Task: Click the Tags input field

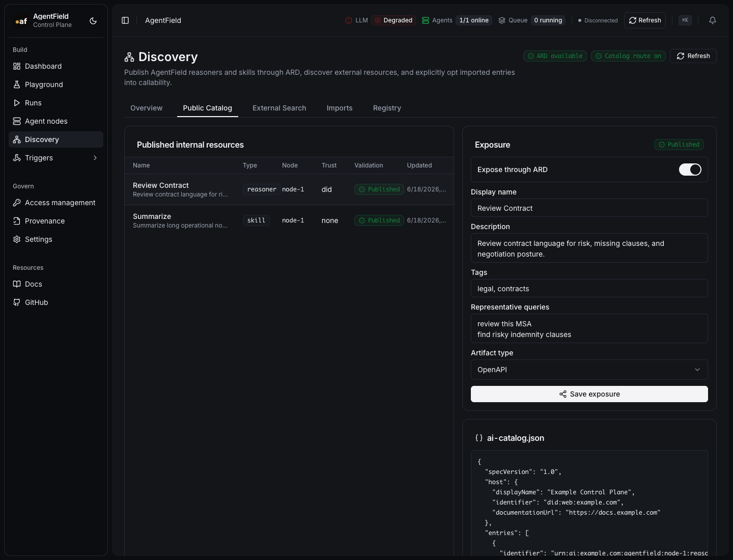Action: tap(589, 288)
